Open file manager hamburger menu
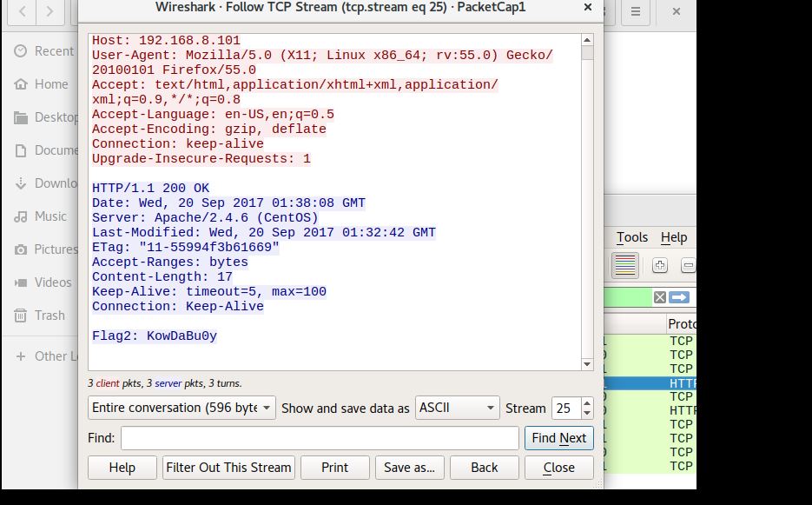 pyautogui.click(x=636, y=11)
